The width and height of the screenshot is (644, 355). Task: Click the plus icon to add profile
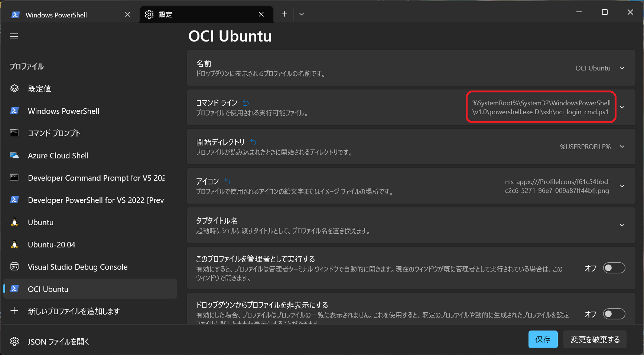pyautogui.click(x=14, y=310)
